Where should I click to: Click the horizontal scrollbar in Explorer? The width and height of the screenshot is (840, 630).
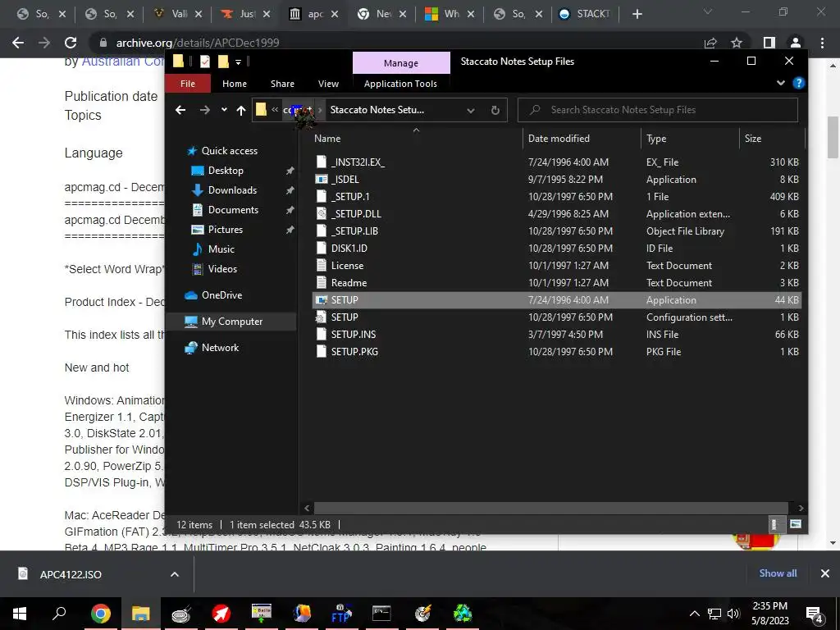550,508
